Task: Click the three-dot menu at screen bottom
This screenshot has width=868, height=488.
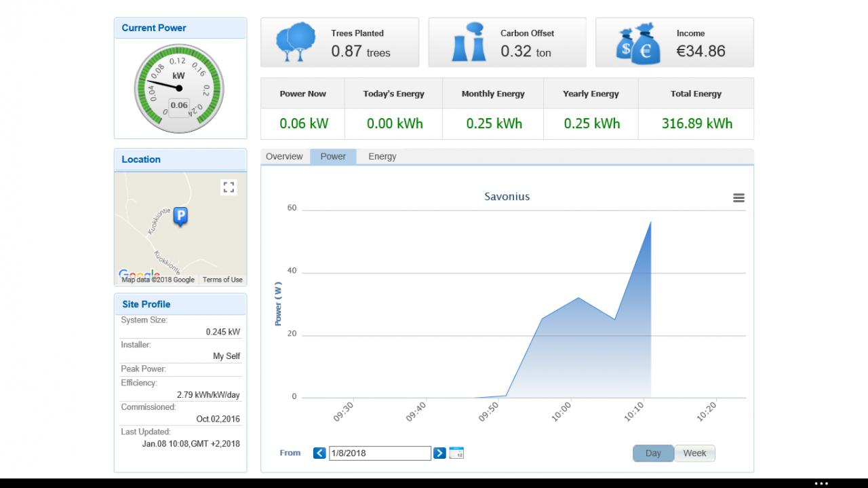Action: 821,483
